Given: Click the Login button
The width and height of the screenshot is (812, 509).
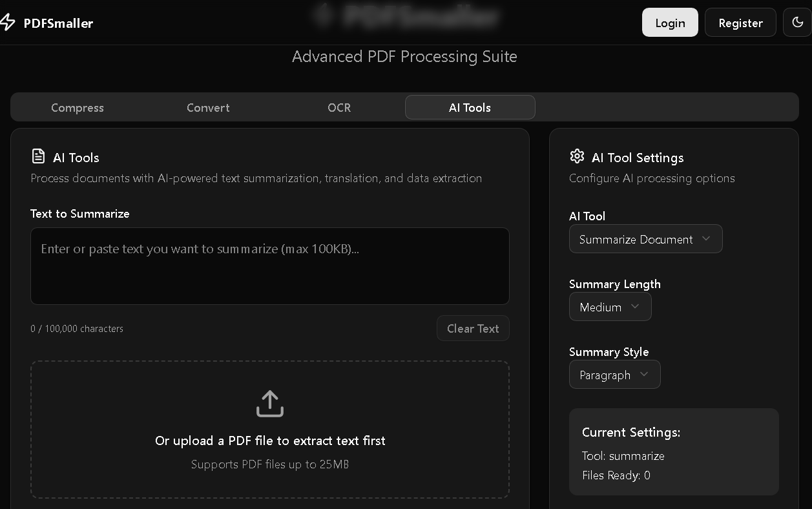Looking at the screenshot, I should 670,22.
